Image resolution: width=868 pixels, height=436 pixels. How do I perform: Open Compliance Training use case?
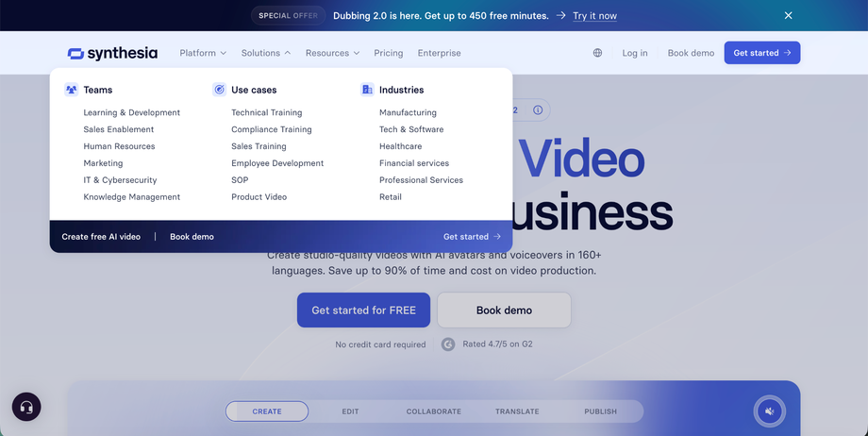tap(272, 129)
